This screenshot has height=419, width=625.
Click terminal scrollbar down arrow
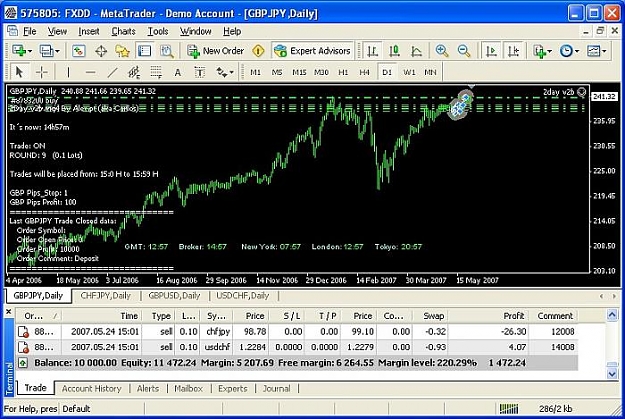(612, 374)
